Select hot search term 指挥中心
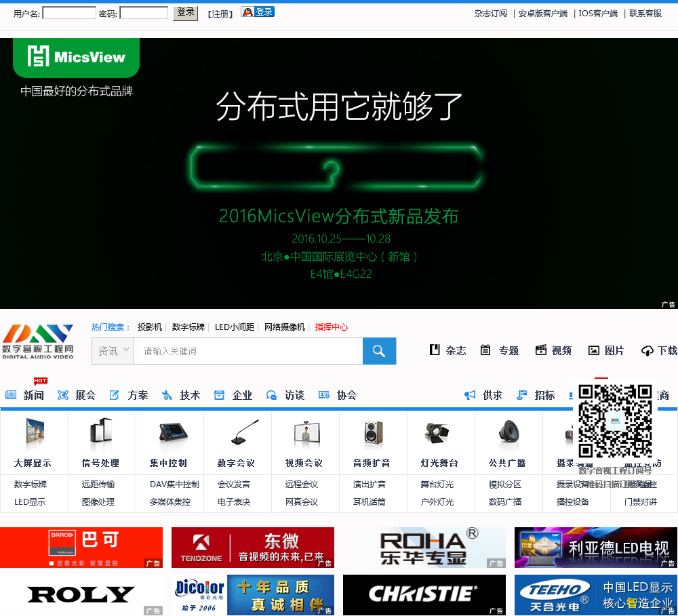This screenshot has height=616, width=678. coord(332,327)
